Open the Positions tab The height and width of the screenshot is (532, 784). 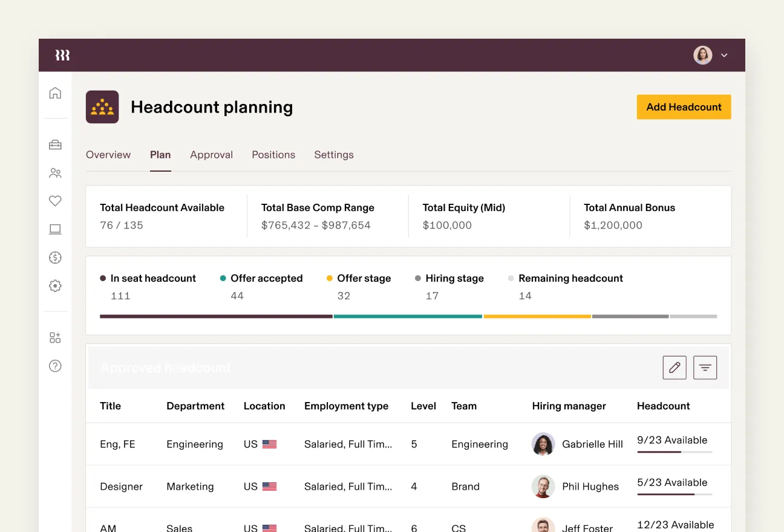click(273, 155)
